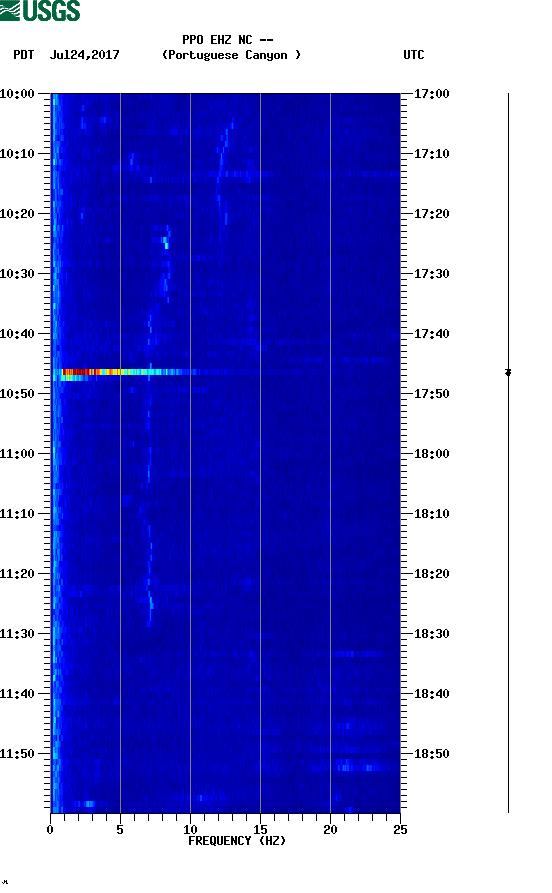
Task: Click the 17:50 UTC time label
Action: pos(431,394)
